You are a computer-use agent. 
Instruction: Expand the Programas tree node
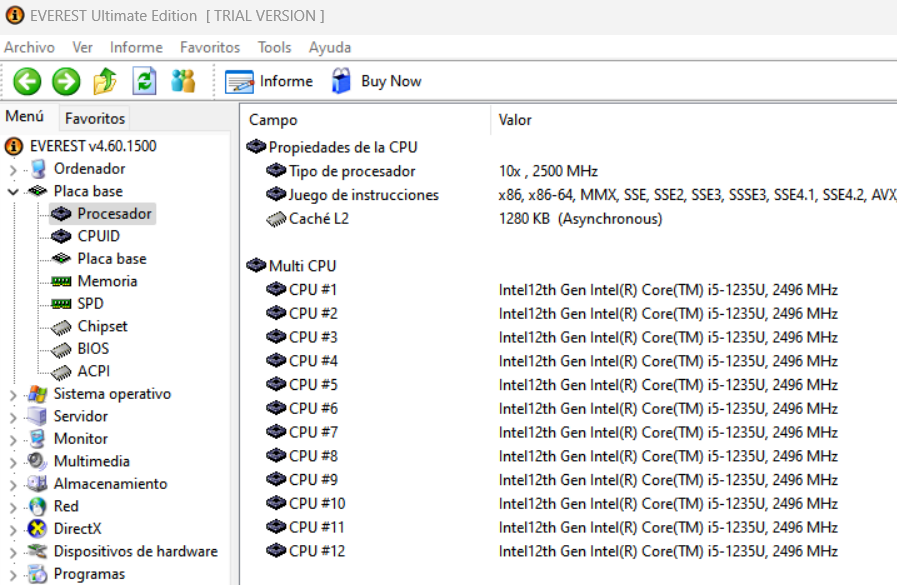[13, 575]
